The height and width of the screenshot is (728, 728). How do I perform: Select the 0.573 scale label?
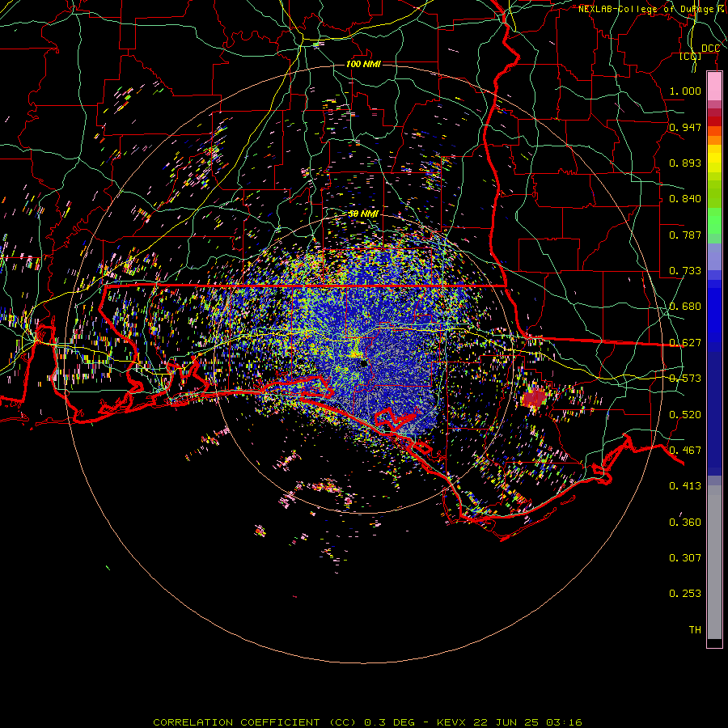(x=685, y=379)
